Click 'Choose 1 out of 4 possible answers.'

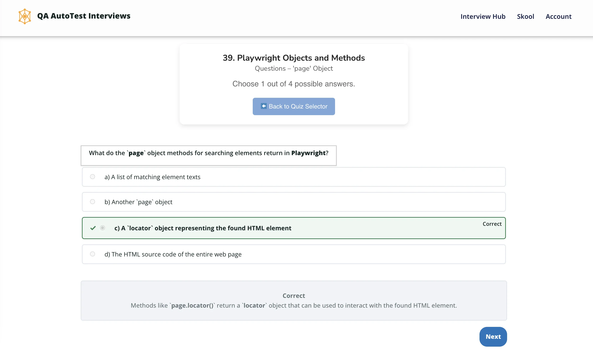294,84
